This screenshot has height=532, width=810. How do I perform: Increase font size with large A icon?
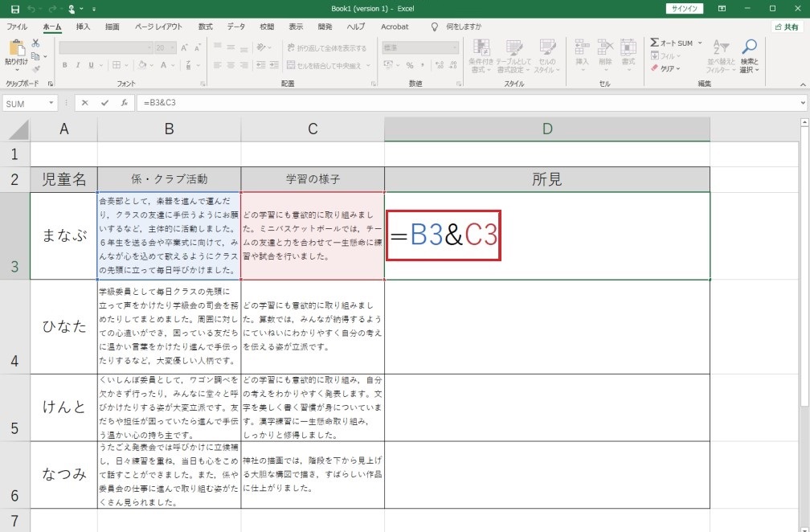(x=185, y=48)
